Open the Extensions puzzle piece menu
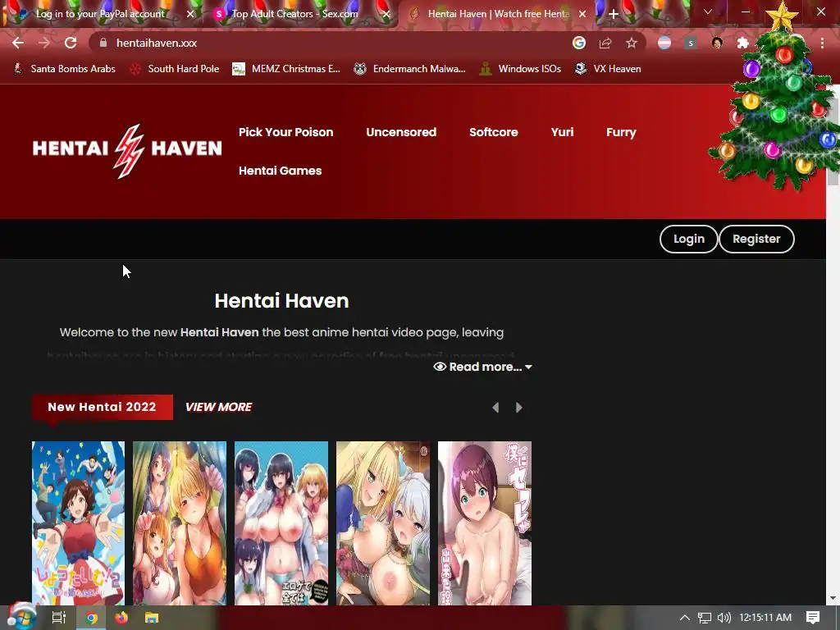Viewport: 840px width, 630px height. [743, 43]
